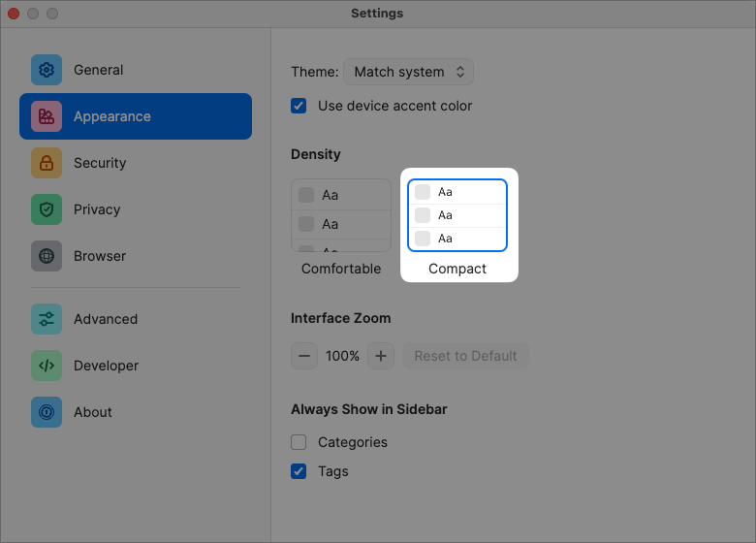Click Reset to Default button
Screen dimensions: 756x543
coord(465,356)
